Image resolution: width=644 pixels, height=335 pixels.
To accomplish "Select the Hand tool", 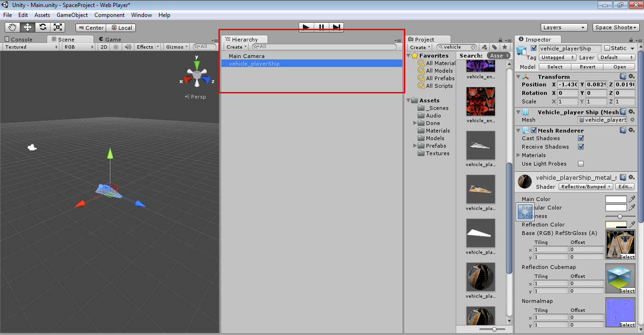I will 12,27.
